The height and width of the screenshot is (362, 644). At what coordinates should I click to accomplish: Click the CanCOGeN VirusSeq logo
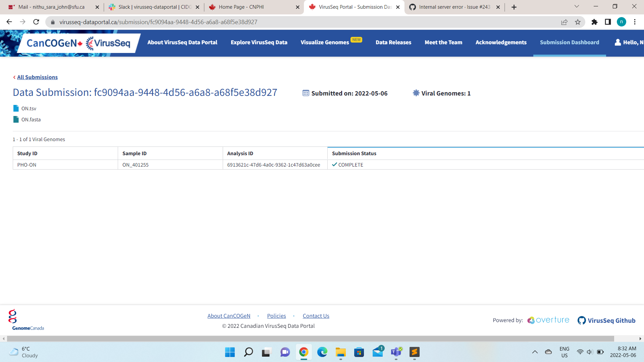pos(78,43)
